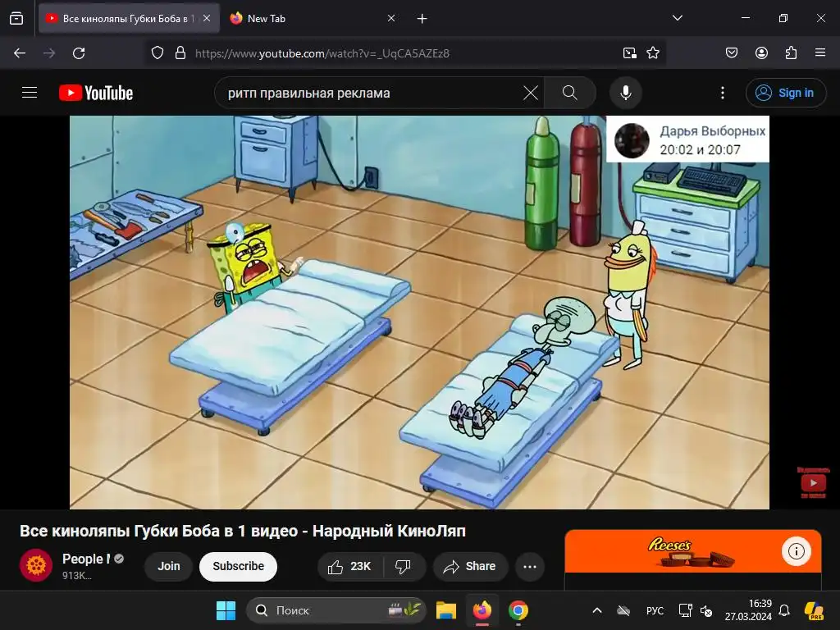This screenshot has width=840, height=630.
Task: Show hidden system tray icons
Action: (x=597, y=610)
